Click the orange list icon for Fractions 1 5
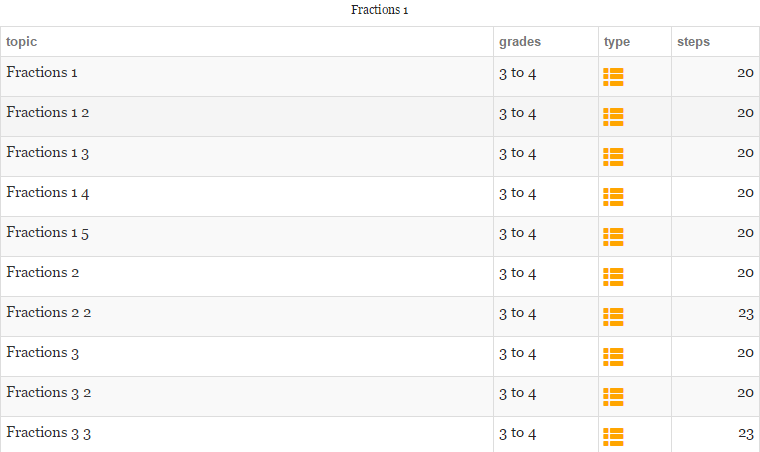 point(613,237)
